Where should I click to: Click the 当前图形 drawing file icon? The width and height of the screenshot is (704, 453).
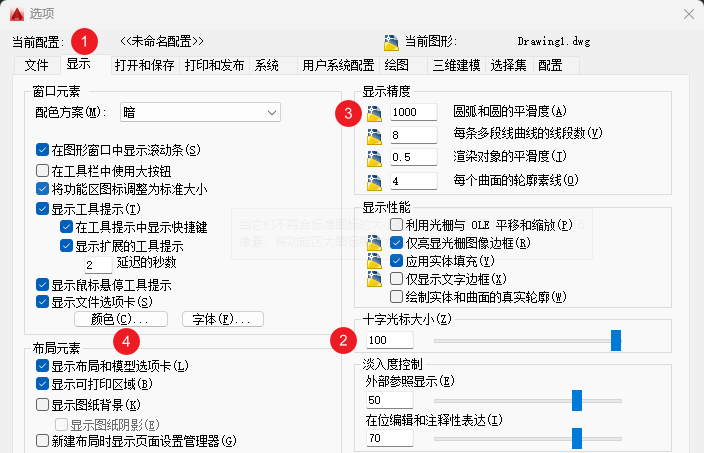[391, 42]
